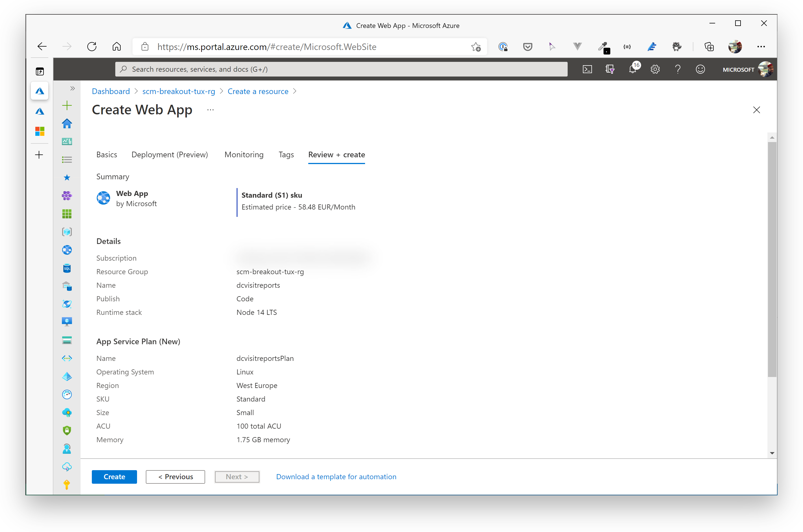Select the 100 total ACU value
The image size is (803, 532).
pos(259,426)
